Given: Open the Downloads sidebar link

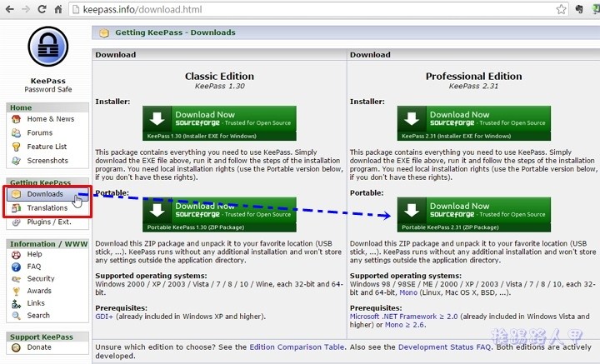Looking at the screenshot, I should [45, 194].
